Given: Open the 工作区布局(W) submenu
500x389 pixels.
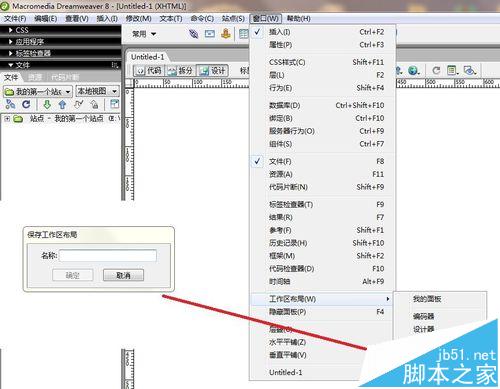Looking at the screenshot, I should [x=321, y=299].
